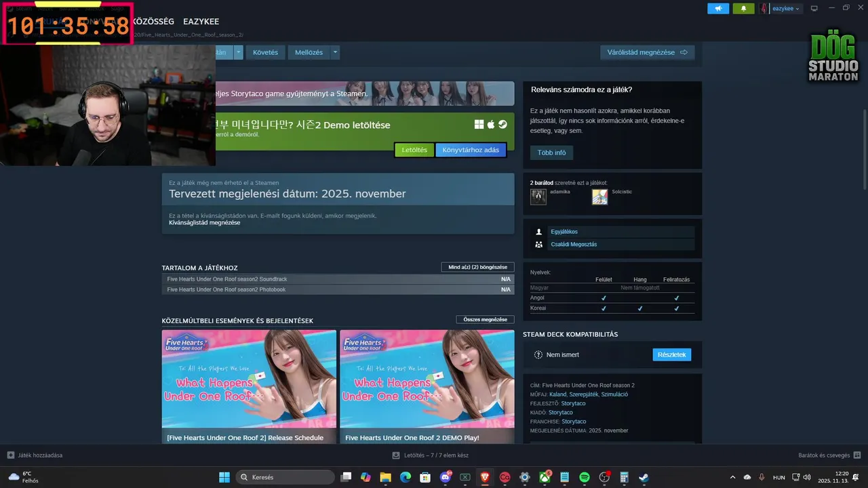Click the Egyjátékos single-player icon

539,232
